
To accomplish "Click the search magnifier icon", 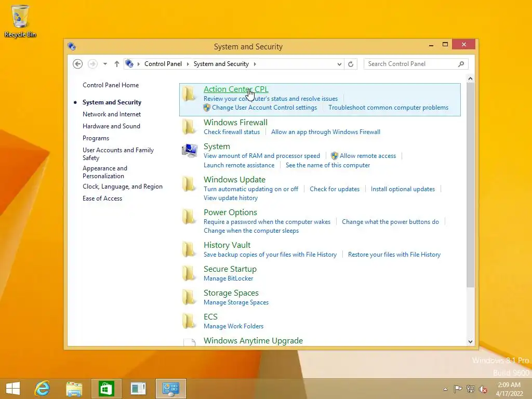I will click(x=461, y=64).
